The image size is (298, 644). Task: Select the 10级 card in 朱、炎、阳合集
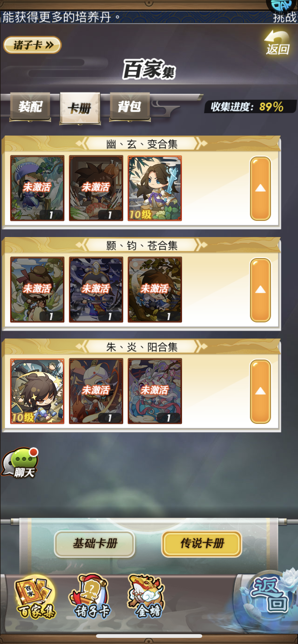(x=37, y=391)
